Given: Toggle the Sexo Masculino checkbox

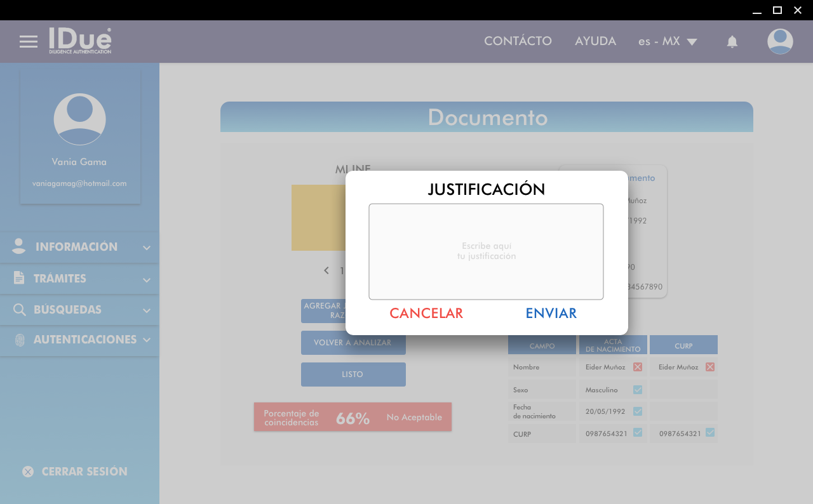Looking at the screenshot, I should pyautogui.click(x=638, y=390).
